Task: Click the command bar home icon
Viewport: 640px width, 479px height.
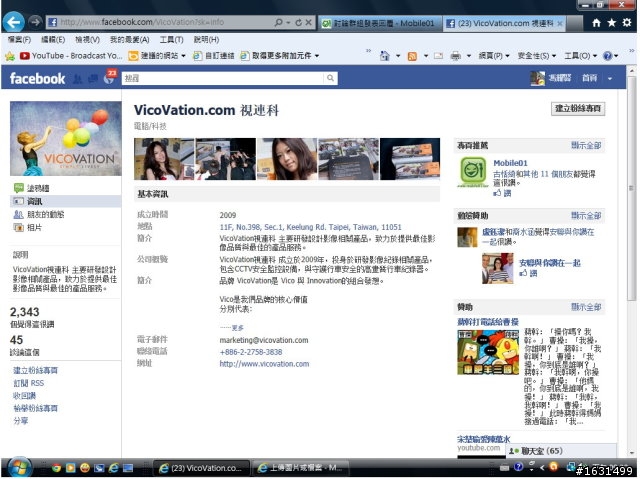Action: click(x=385, y=56)
